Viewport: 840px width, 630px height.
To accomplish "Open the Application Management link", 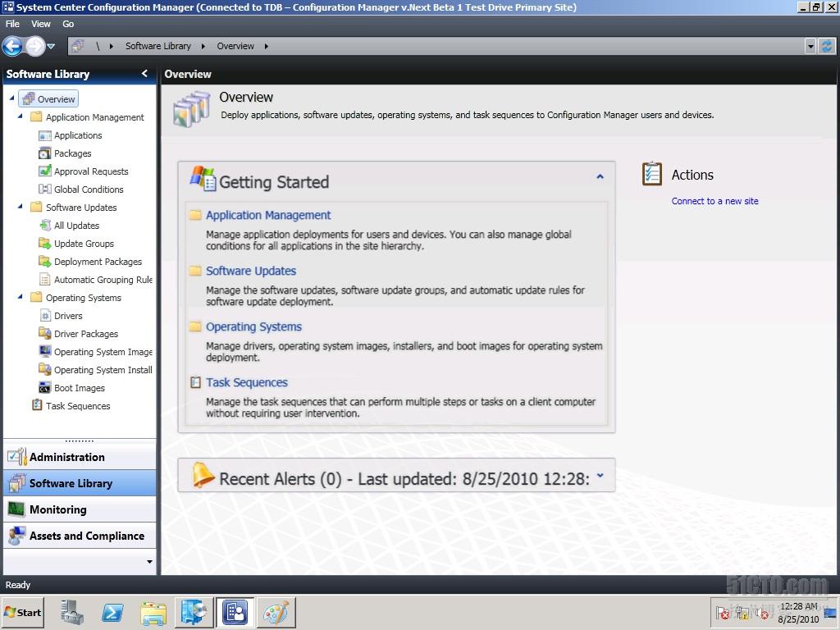I will [x=268, y=215].
